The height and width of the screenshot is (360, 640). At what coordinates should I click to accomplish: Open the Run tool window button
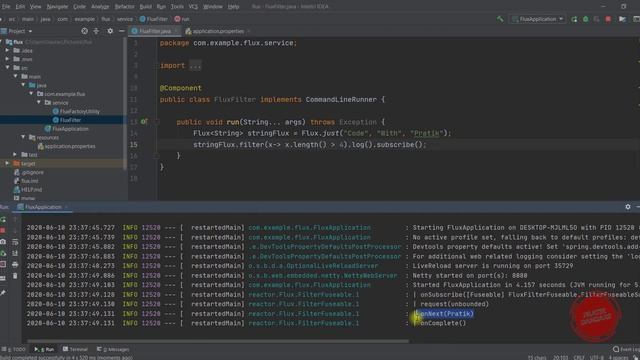[x=44, y=349]
